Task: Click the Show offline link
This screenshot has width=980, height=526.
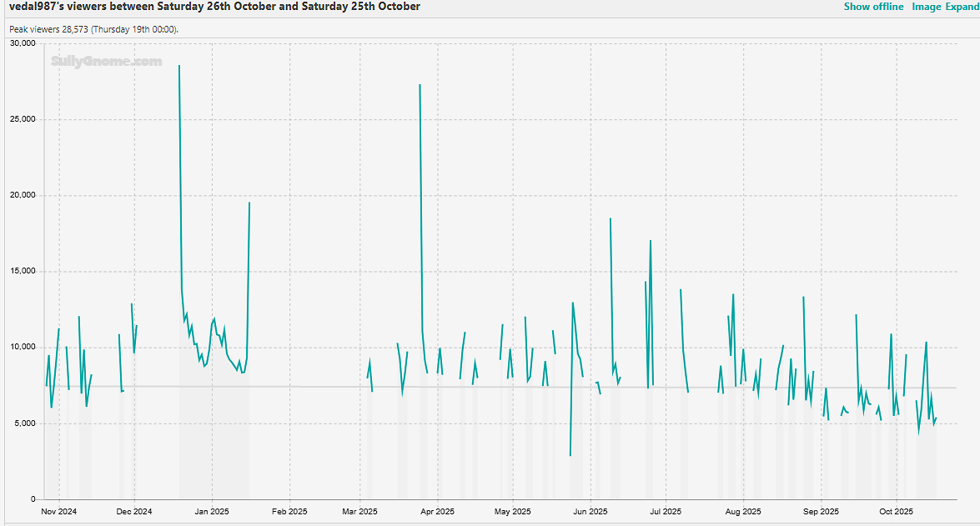Action: [873, 7]
